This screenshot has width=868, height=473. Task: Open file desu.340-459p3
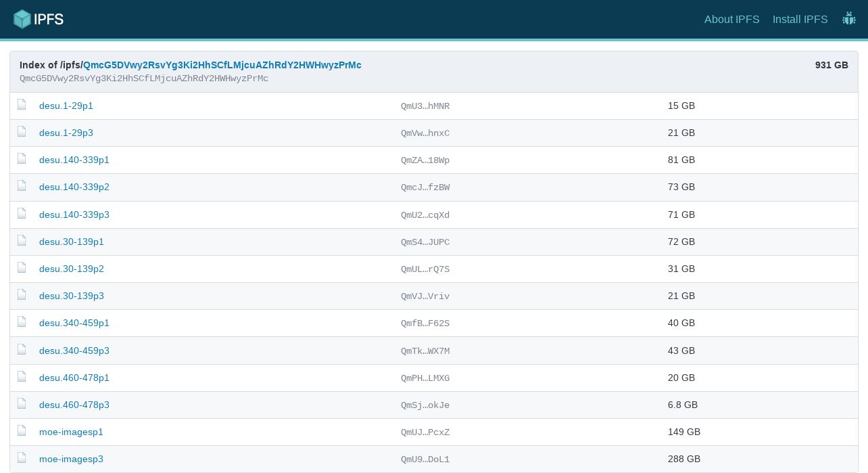(74, 351)
